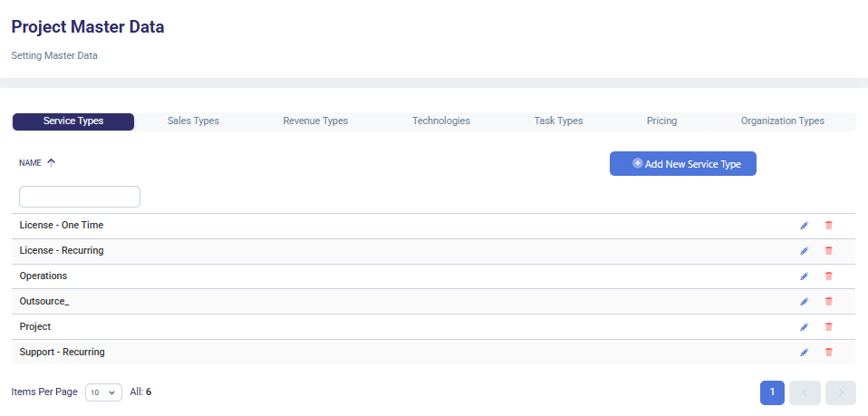Click trash icon for License - One Time
The width and height of the screenshot is (868, 416).
[828, 226]
